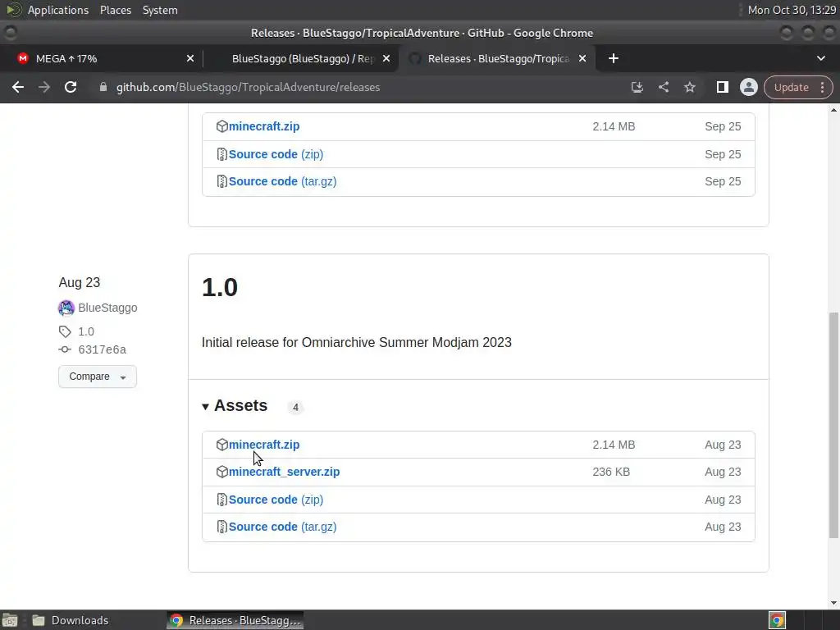Screen dimensions: 840x630
Task: Click BlueStaggo's avatar image
Action: (x=66, y=308)
